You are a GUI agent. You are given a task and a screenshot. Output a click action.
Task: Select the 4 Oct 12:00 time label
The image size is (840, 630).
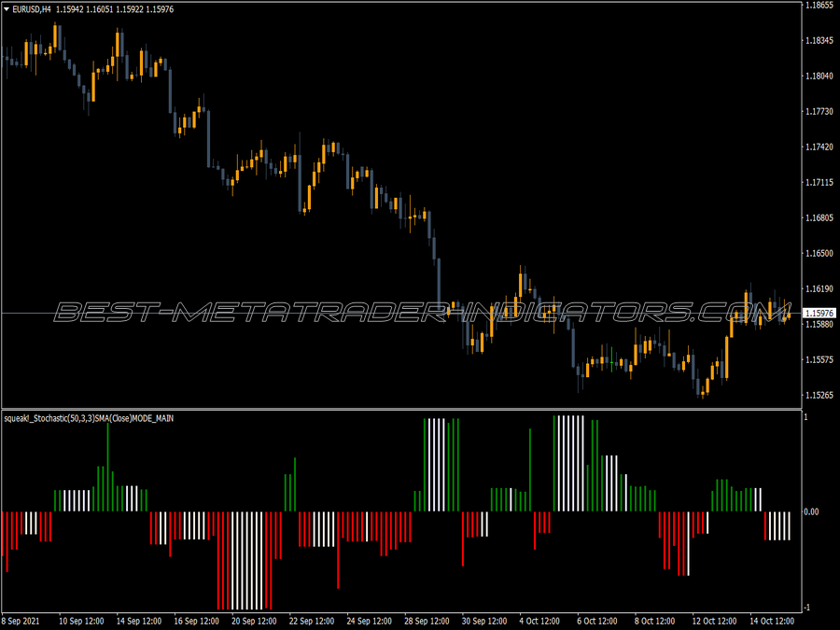click(539, 621)
